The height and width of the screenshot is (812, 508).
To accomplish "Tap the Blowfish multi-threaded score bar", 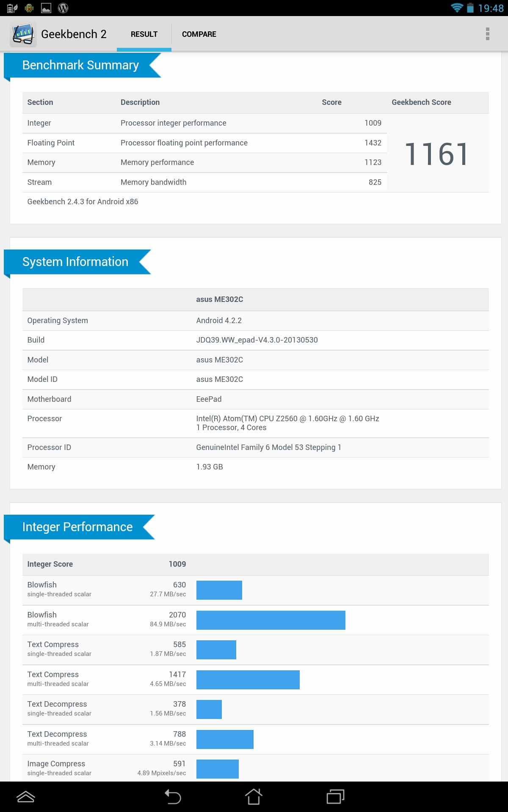I will click(x=271, y=620).
